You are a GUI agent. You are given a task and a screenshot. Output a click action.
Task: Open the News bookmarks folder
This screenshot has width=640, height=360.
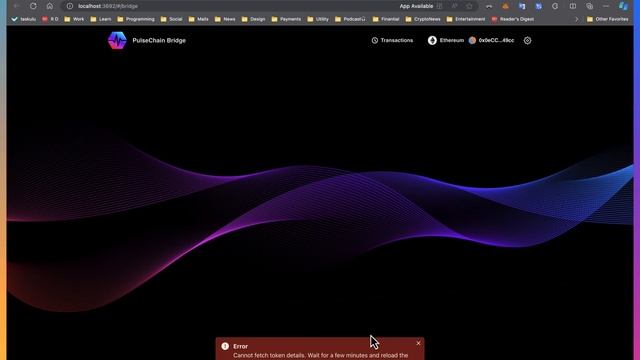pyautogui.click(x=225, y=19)
